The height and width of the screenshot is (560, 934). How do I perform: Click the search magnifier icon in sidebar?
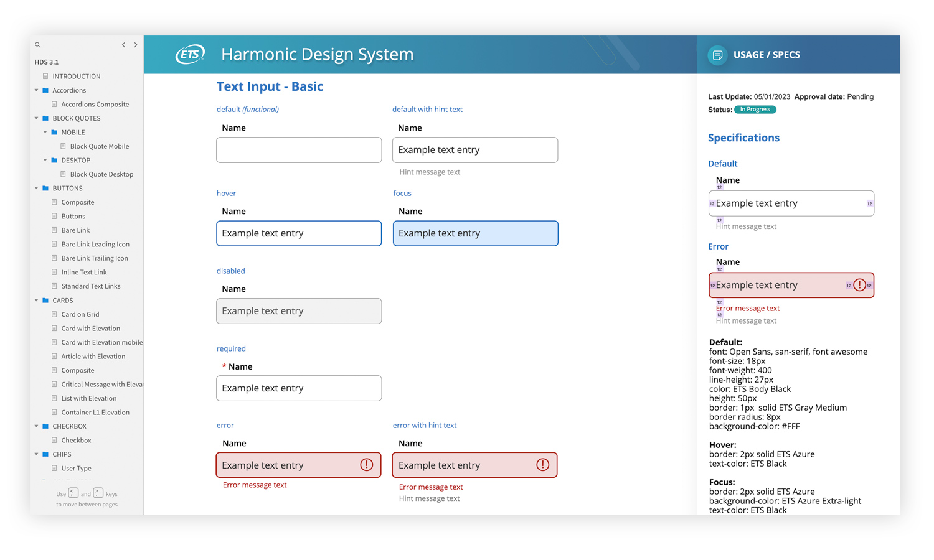click(38, 45)
